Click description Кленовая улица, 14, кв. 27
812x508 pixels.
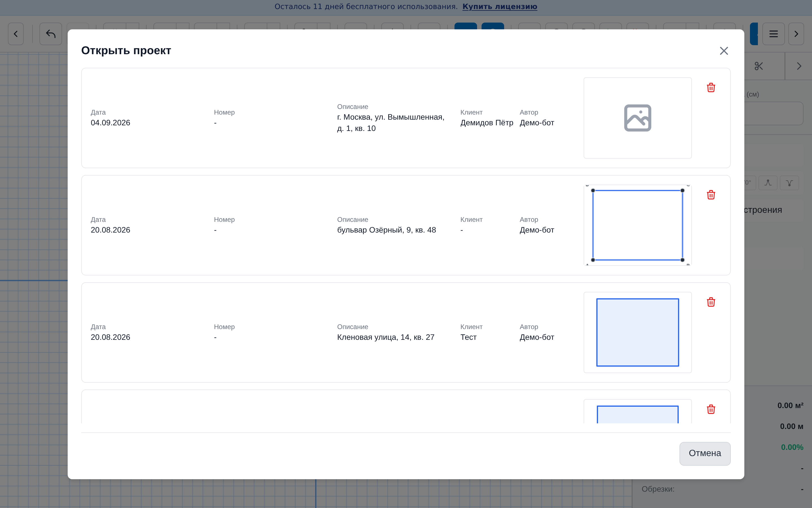point(386,337)
